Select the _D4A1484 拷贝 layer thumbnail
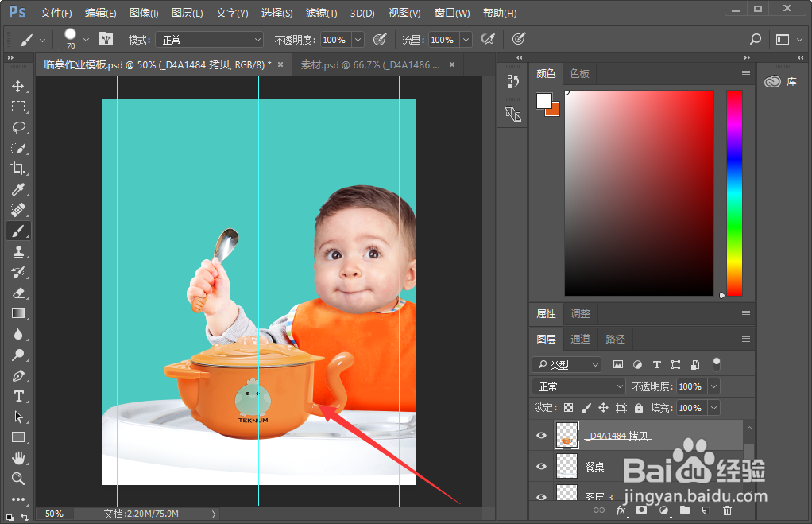The height and width of the screenshot is (524, 812). click(566, 435)
